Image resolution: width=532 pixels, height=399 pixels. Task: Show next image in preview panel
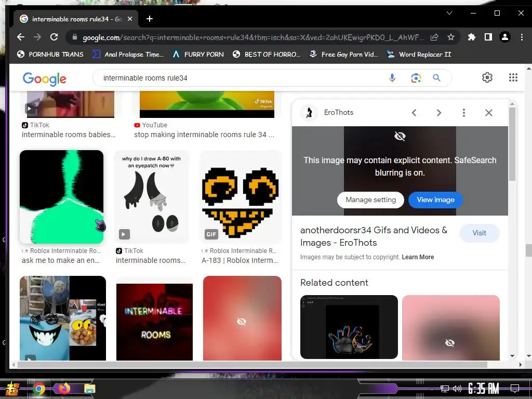click(x=438, y=113)
